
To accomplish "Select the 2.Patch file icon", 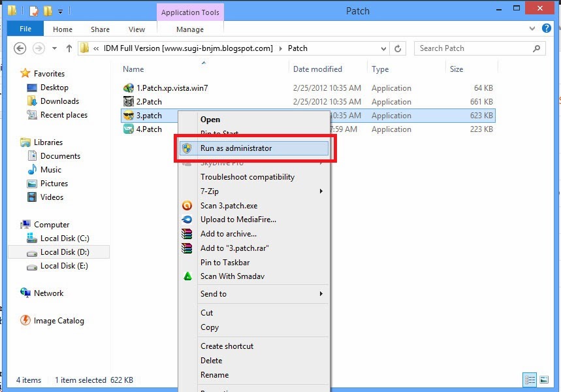I will pos(129,102).
